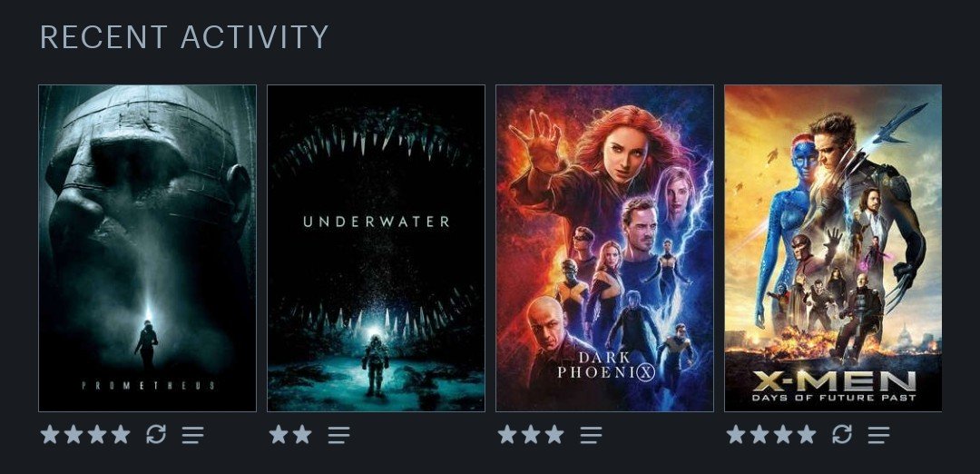The image size is (980, 474).
Task: Click second star under X-Men poster
Action: point(759,434)
